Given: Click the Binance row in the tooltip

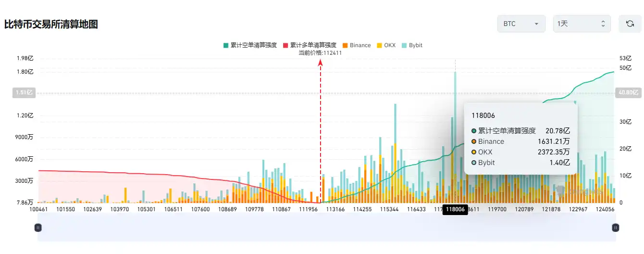Looking at the screenshot, I should tap(520, 141).
